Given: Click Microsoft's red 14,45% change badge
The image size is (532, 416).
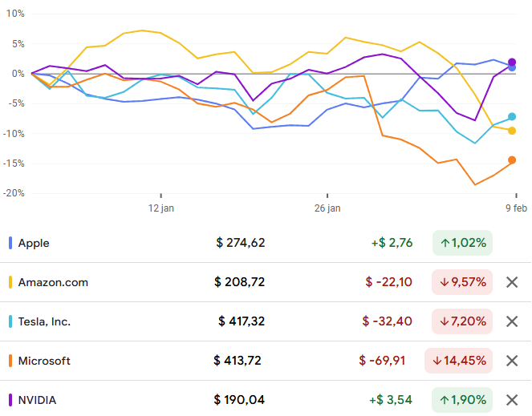Looking at the screenshot, I should [x=459, y=361].
